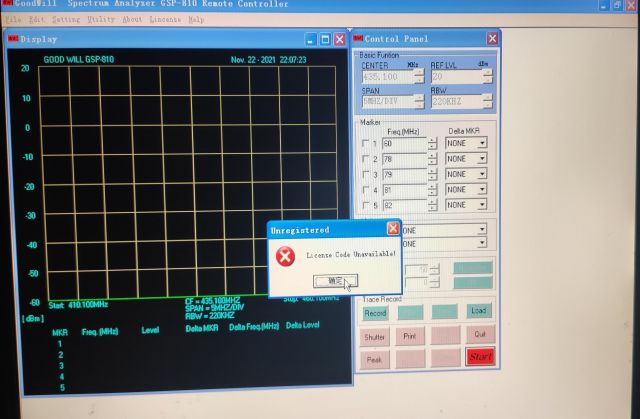Click the CF = 435.100MHZ readout text
Viewport: 640px width, 419px height.
212,302
